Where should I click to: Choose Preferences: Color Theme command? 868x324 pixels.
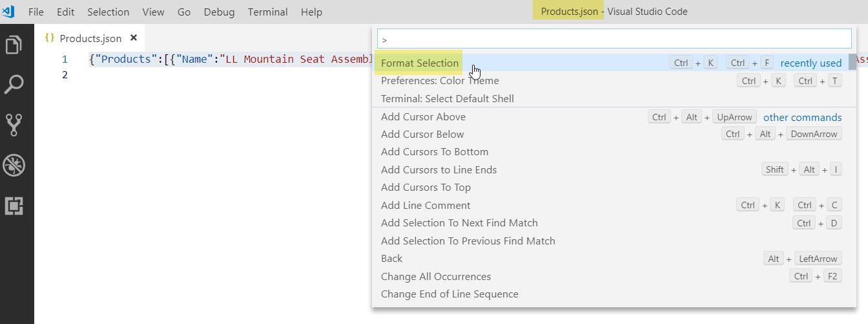click(440, 81)
